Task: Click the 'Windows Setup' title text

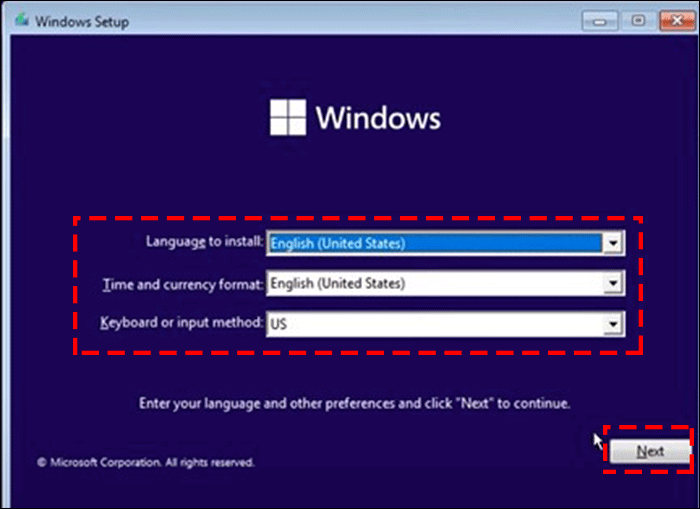Action: point(82,21)
